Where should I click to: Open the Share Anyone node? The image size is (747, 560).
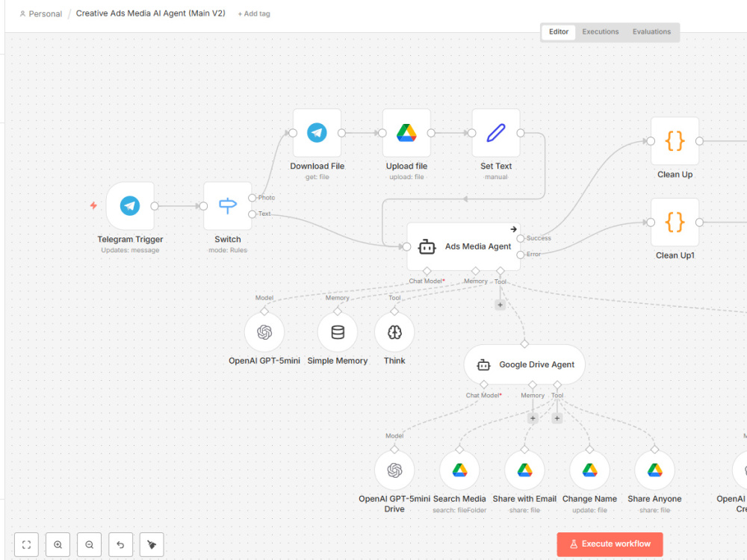(654, 470)
